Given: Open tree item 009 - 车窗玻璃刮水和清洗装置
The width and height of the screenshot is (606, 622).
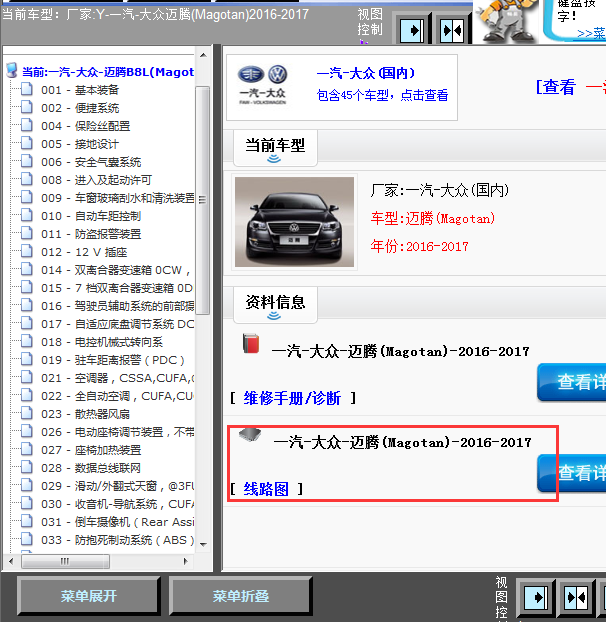Looking at the screenshot, I should tap(117, 198).
